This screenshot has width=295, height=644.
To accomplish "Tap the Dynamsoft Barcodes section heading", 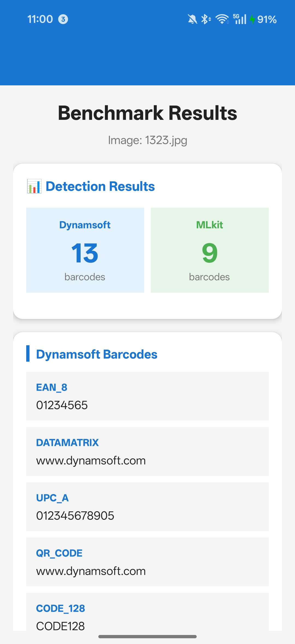I will (x=97, y=354).
